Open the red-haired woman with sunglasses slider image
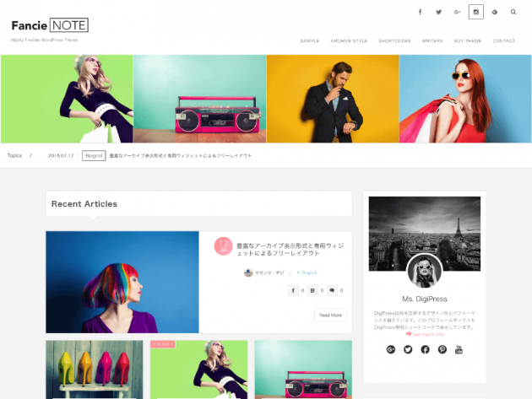 [465, 99]
